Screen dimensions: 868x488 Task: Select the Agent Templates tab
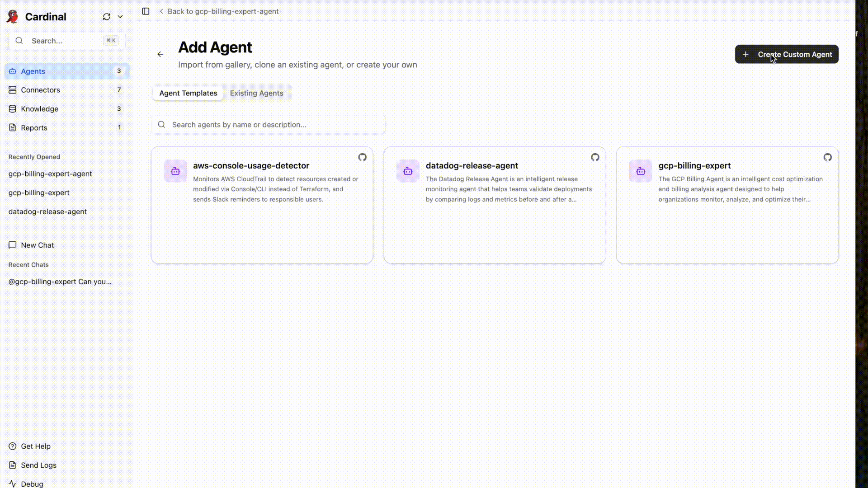click(x=188, y=93)
